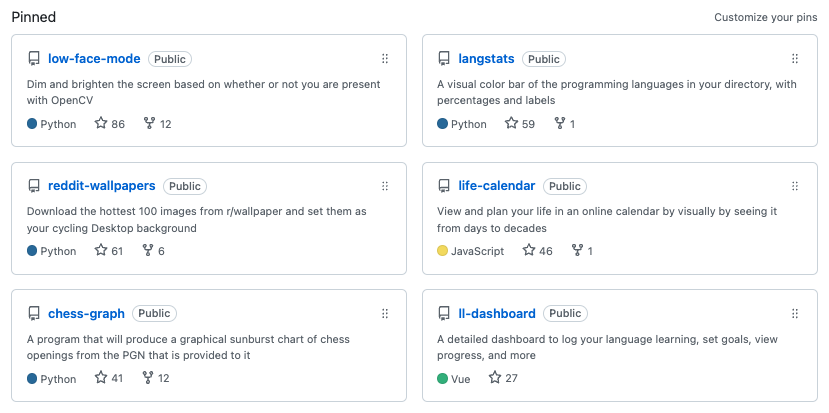The width and height of the screenshot is (829, 413).
Task: Click the drag handle on ll-dashboard card
Action: click(795, 313)
